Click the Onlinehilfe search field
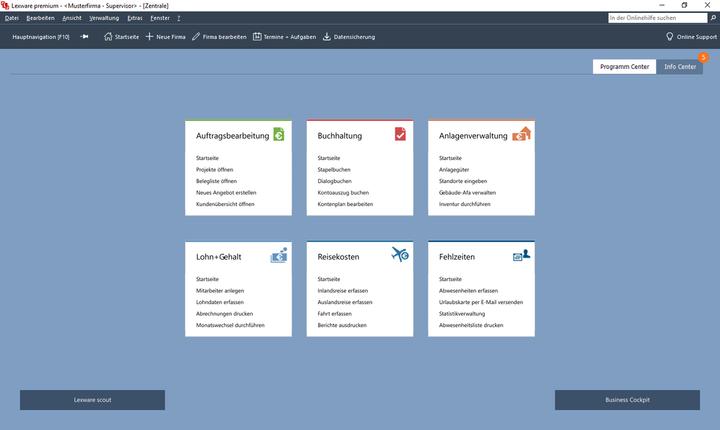Image resolution: width=720 pixels, height=430 pixels. click(x=660, y=18)
